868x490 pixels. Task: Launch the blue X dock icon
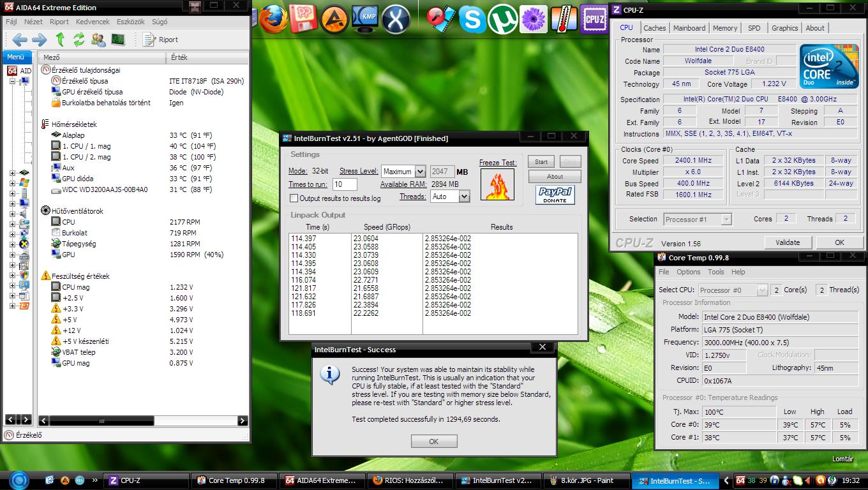396,19
